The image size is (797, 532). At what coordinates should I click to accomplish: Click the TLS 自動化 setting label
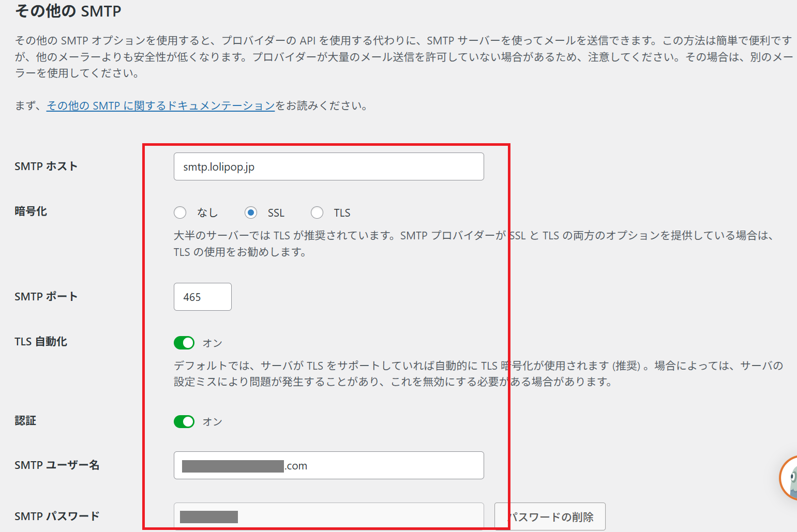pyautogui.click(x=41, y=342)
